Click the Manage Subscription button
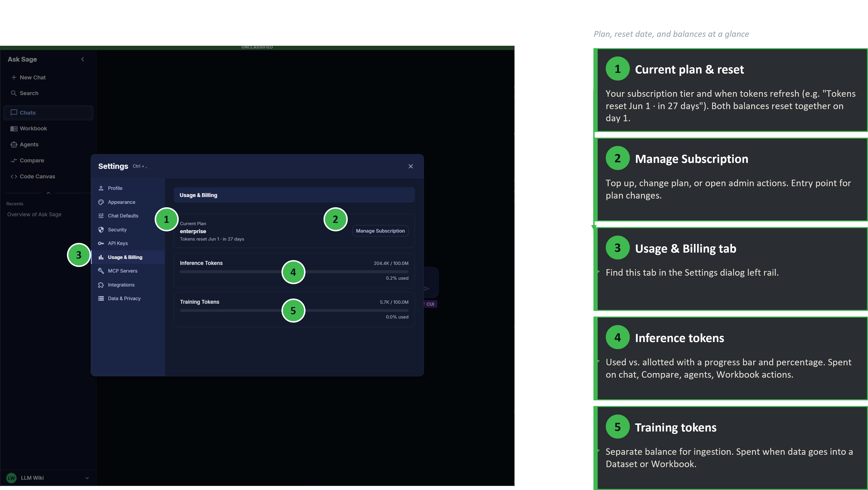This screenshot has width=868, height=490. coord(380,231)
